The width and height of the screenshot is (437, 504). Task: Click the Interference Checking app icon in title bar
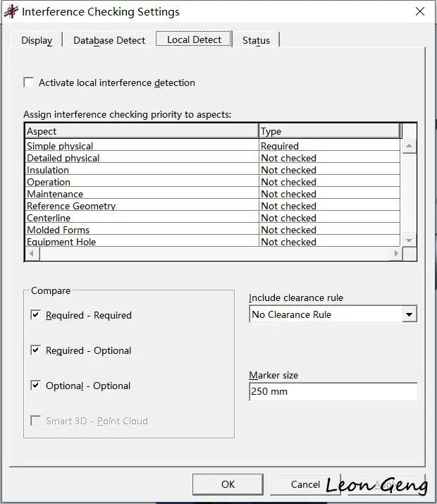coord(11,11)
